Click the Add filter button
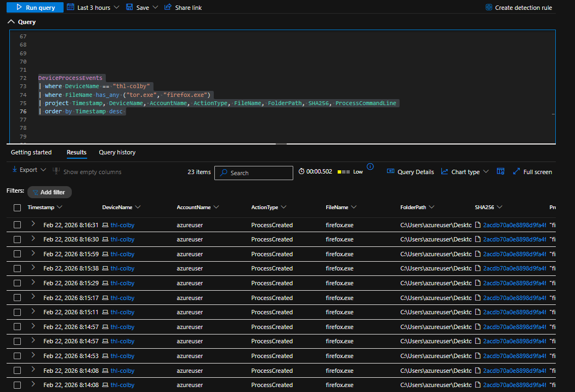 click(x=49, y=192)
